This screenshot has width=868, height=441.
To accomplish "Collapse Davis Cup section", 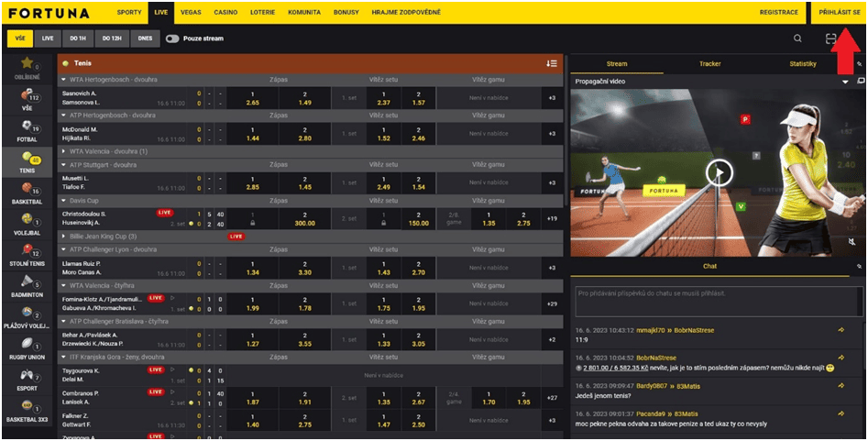I will [x=63, y=201].
